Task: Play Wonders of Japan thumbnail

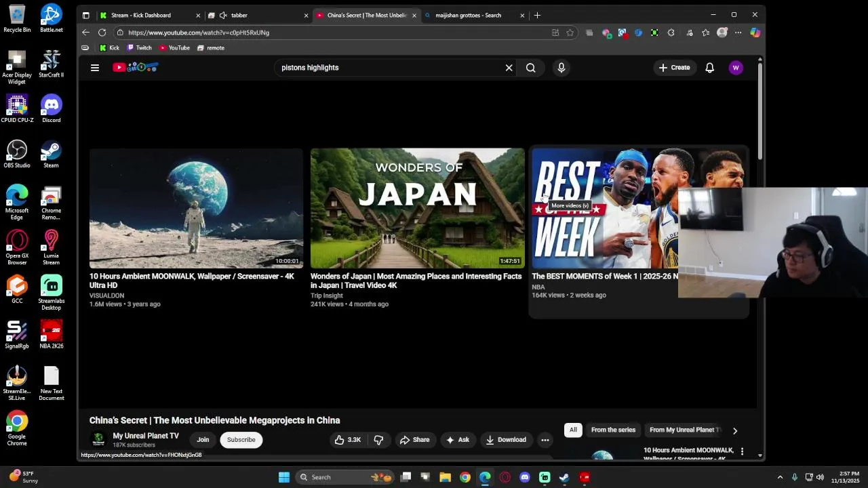Action: (417, 208)
